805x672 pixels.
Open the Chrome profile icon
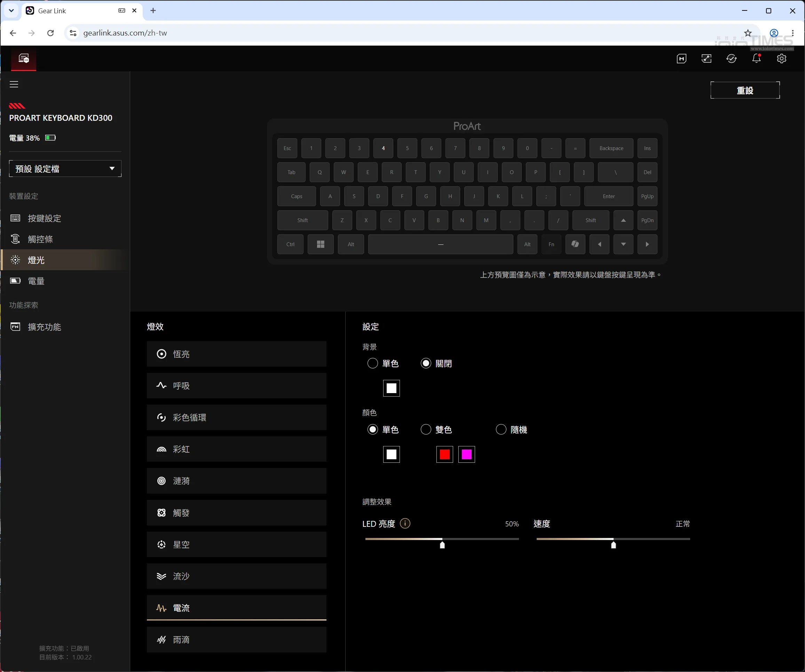coord(774,33)
